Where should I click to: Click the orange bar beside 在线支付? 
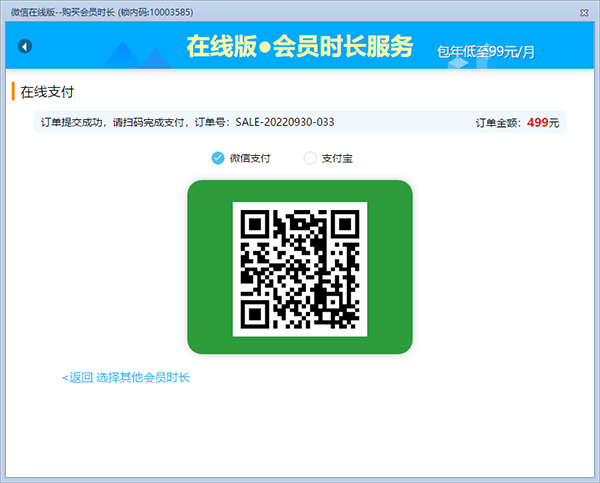pyautogui.click(x=13, y=92)
